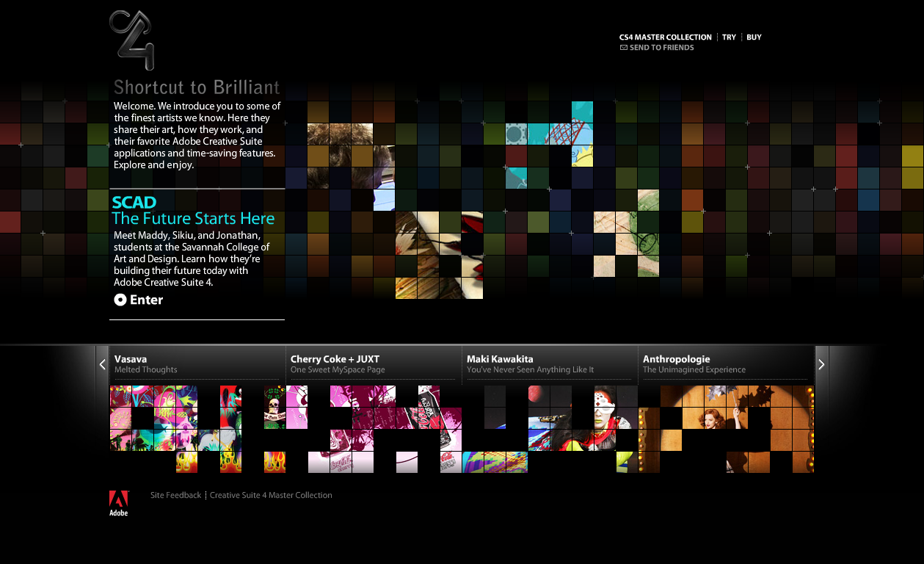Click the Adobe logo in footer
The image size is (924, 564).
pyautogui.click(x=118, y=503)
